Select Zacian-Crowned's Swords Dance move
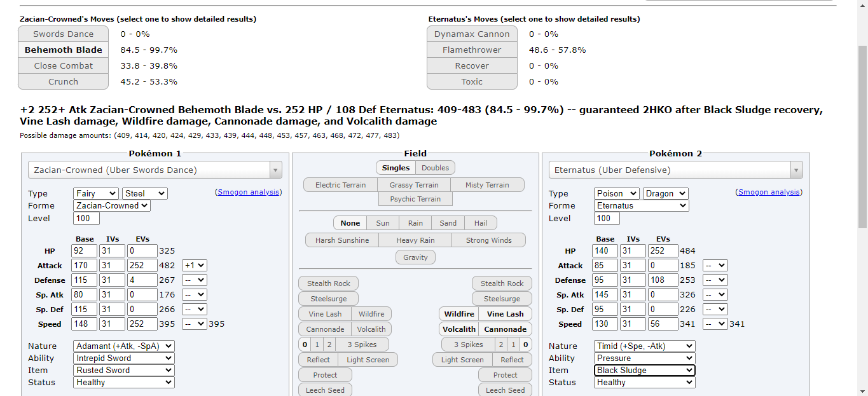The image size is (868, 396). [64, 34]
